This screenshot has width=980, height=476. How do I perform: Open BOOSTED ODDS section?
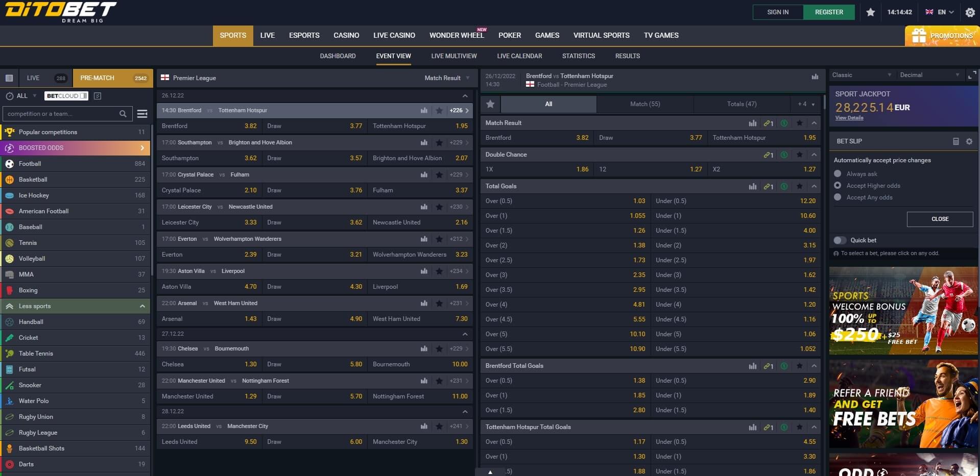click(75, 148)
